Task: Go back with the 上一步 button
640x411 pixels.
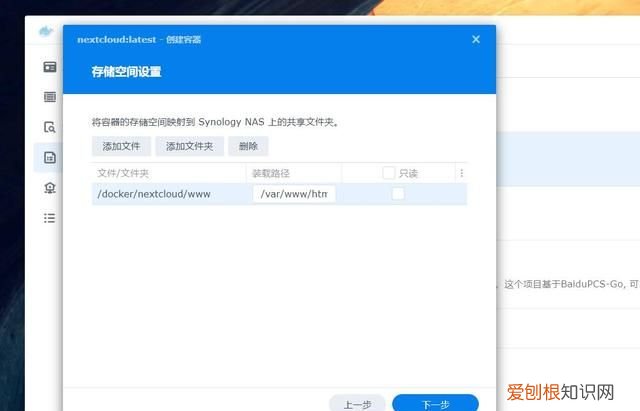Action: click(357, 403)
